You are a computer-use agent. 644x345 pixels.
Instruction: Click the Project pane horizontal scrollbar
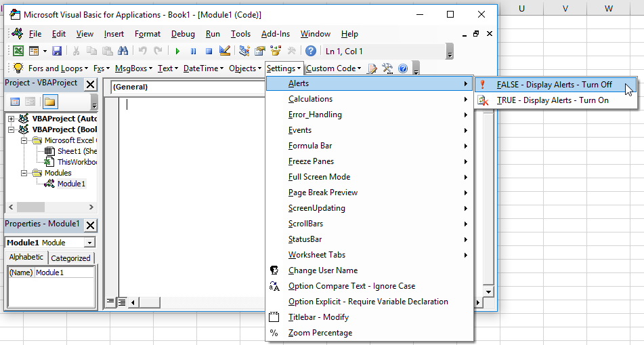point(46,207)
